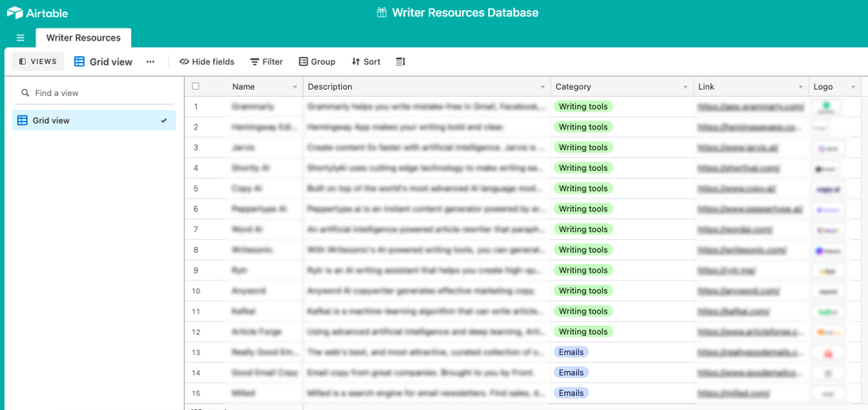Screen dimensions: 868x410
Task: Open the Name column dropdown arrow
Action: (x=295, y=87)
